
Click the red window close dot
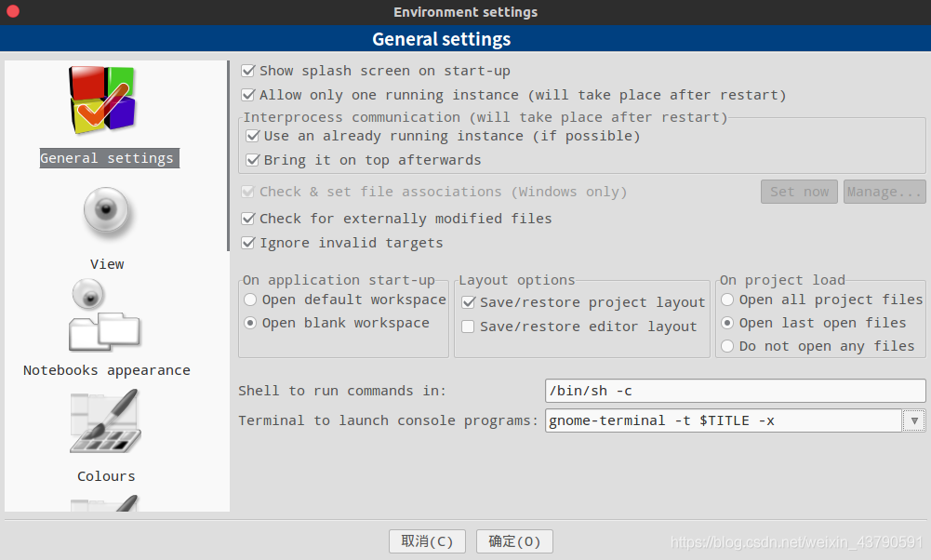12,11
